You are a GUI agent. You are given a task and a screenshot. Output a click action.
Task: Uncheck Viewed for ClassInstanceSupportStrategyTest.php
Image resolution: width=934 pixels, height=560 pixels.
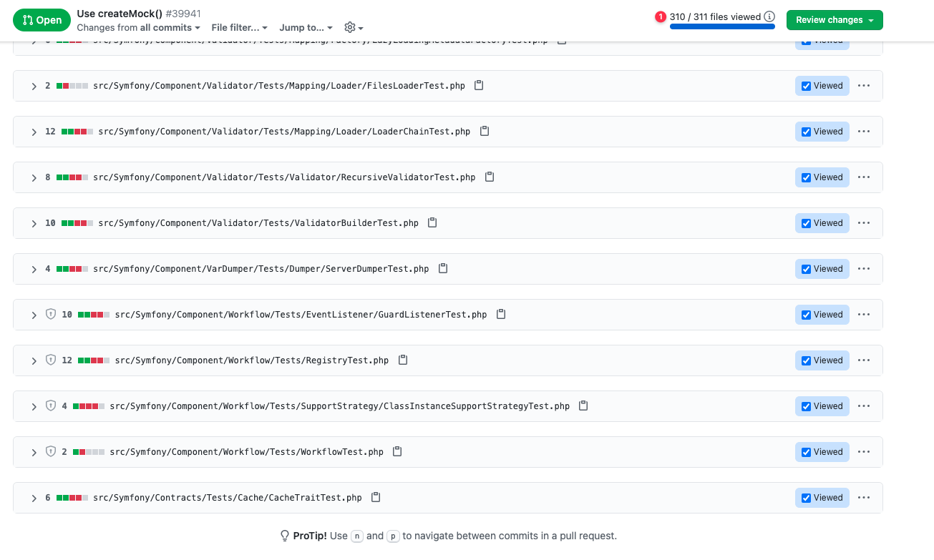point(806,406)
